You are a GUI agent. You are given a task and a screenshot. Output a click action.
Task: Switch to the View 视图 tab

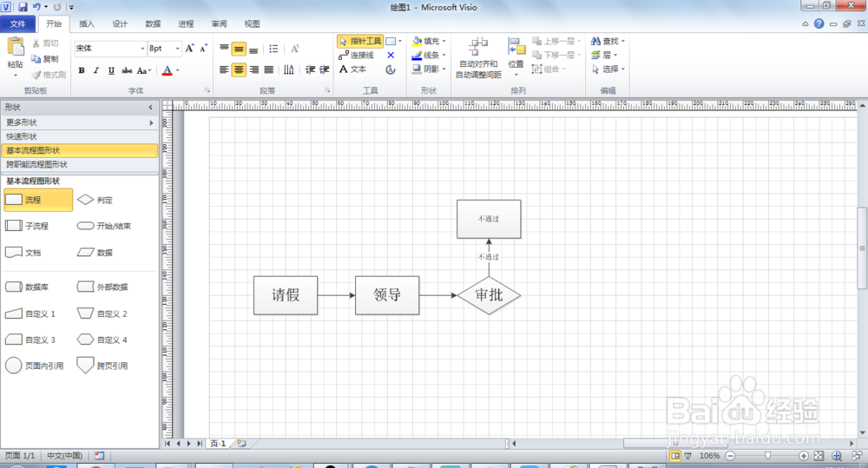[252, 23]
